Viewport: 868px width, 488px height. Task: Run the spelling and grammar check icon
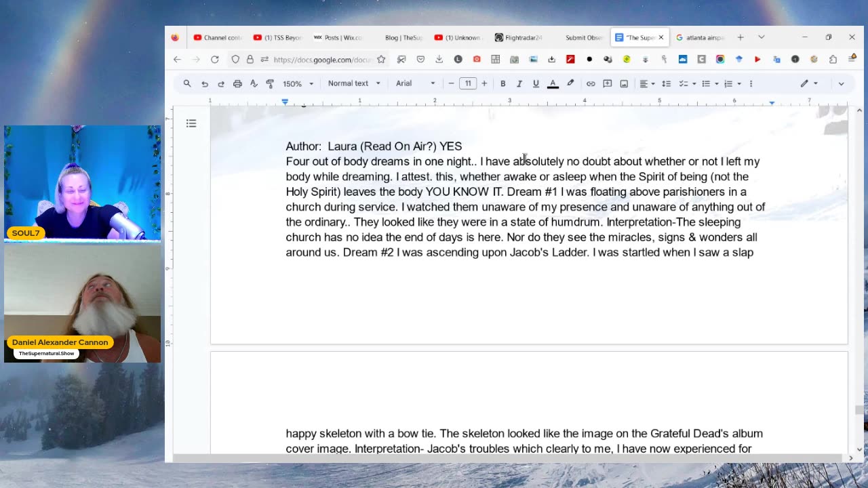[x=254, y=83]
